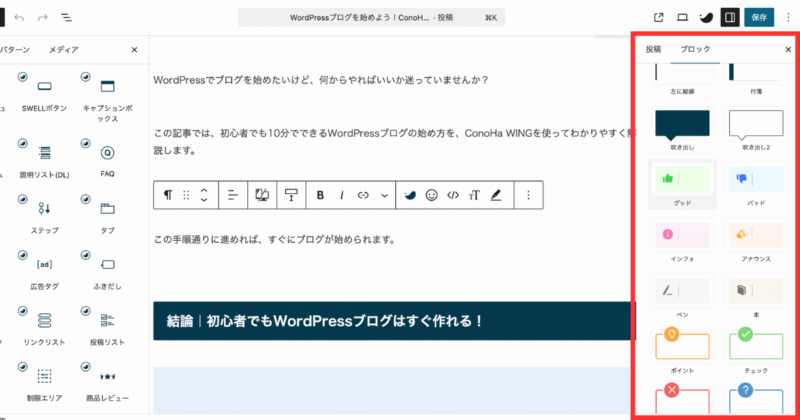Open block margin spacing tool

[291, 195]
